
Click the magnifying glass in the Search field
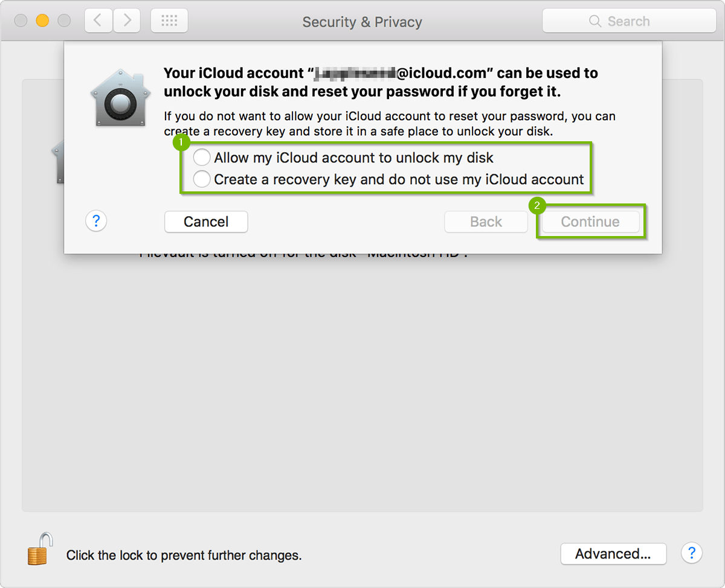594,21
